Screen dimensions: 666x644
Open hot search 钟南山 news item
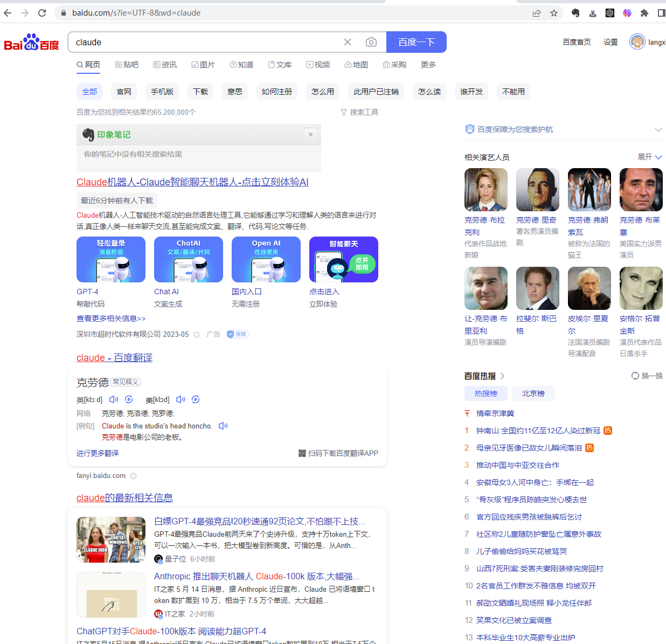point(538,431)
